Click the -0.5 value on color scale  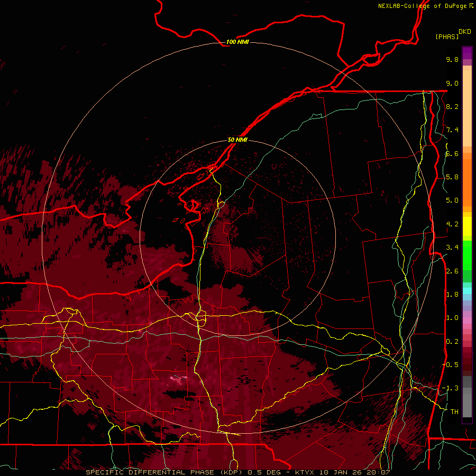451,364
